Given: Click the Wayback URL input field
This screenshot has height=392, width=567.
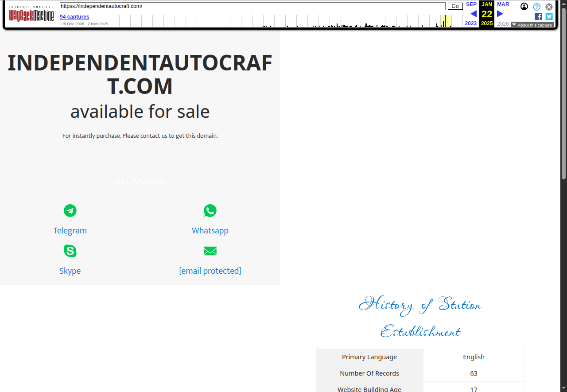Looking at the screenshot, I should tap(252, 6).
